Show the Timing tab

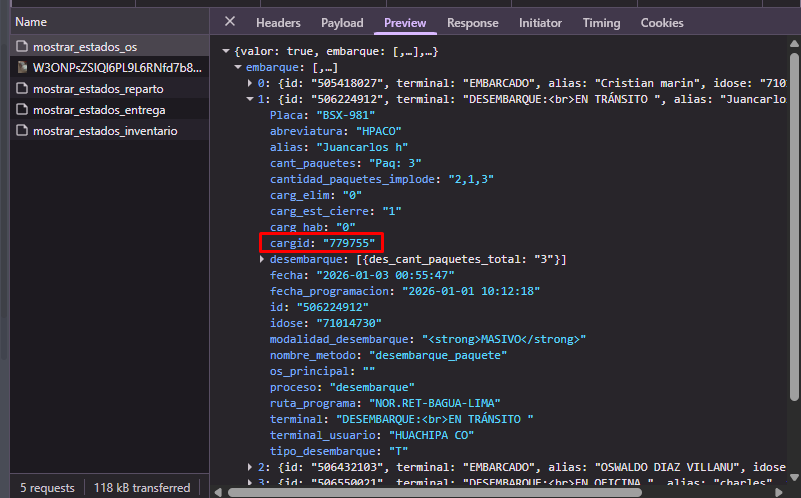(601, 23)
